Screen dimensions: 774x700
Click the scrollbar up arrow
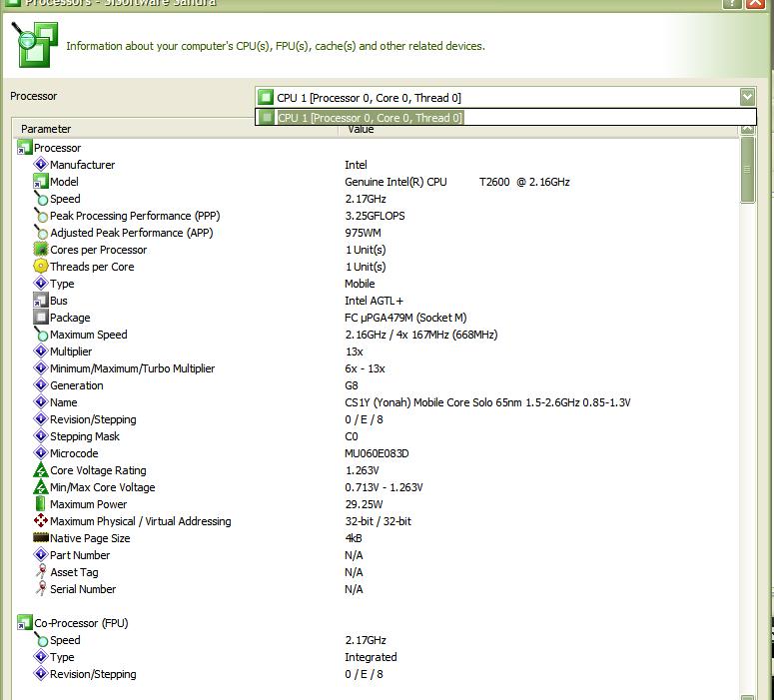coord(747,130)
